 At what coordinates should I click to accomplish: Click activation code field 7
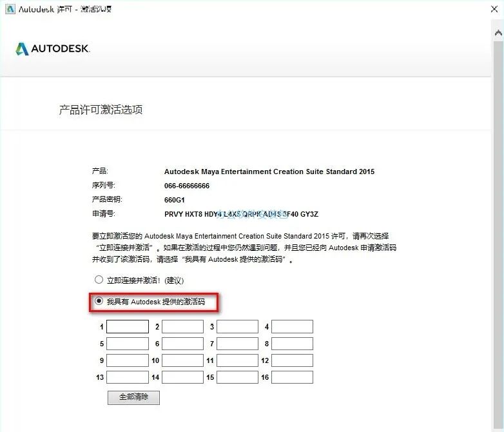238,344
